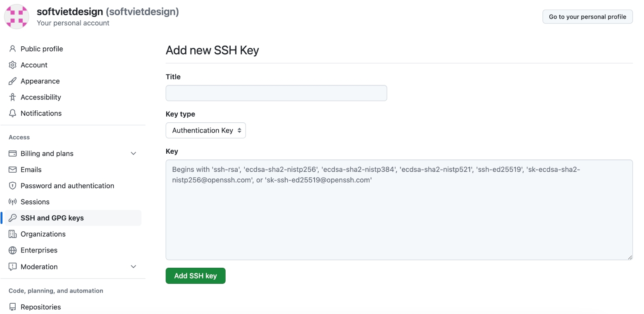Open the Key type Authentication Key dropdown
Image resolution: width=644 pixels, height=314 pixels.
click(x=205, y=130)
